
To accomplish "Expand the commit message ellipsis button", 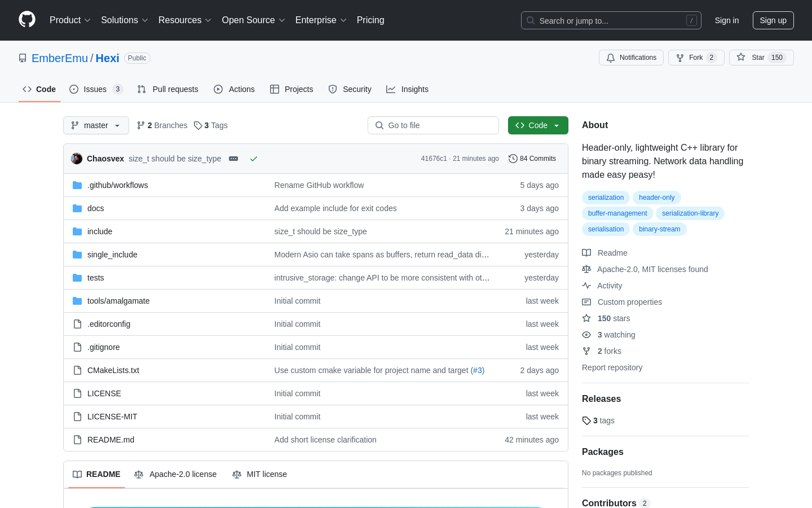I will click(233, 159).
